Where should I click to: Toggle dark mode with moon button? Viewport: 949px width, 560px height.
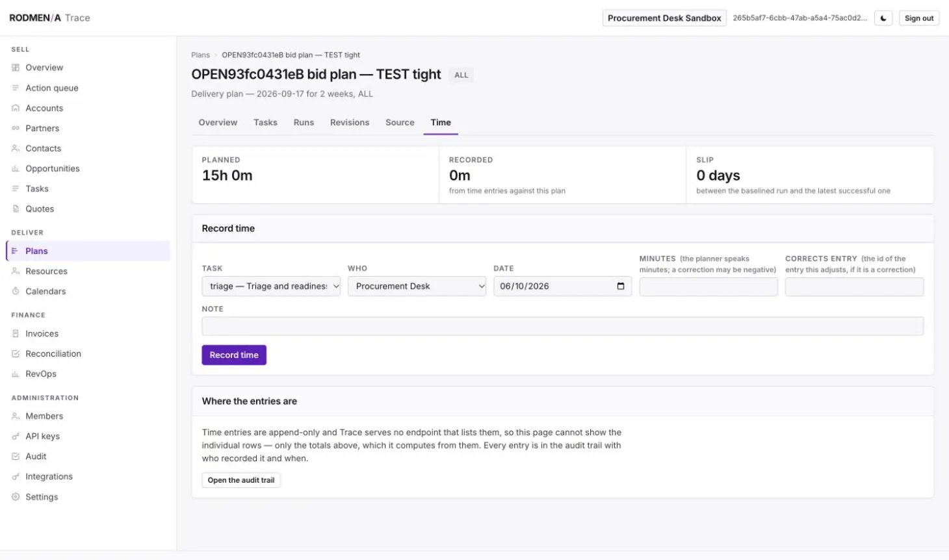point(883,18)
